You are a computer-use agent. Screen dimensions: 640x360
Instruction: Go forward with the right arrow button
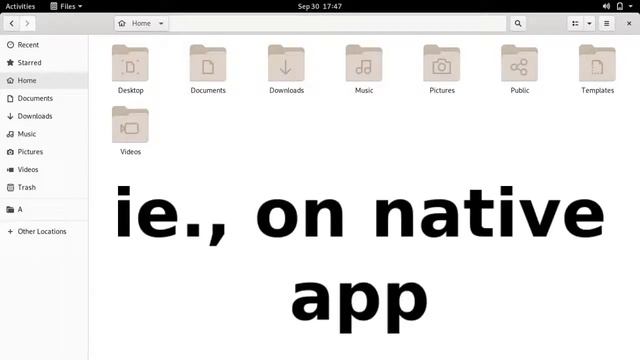pos(27,24)
